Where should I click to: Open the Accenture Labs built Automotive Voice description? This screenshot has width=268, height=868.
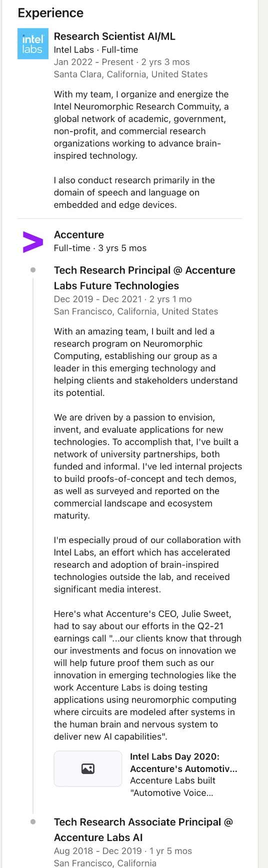172,786
